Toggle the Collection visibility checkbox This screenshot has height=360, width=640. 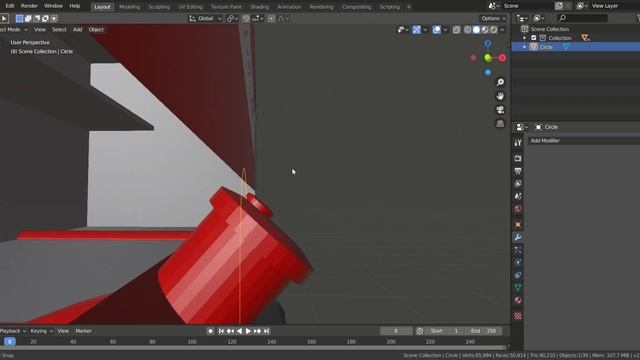[533, 38]
